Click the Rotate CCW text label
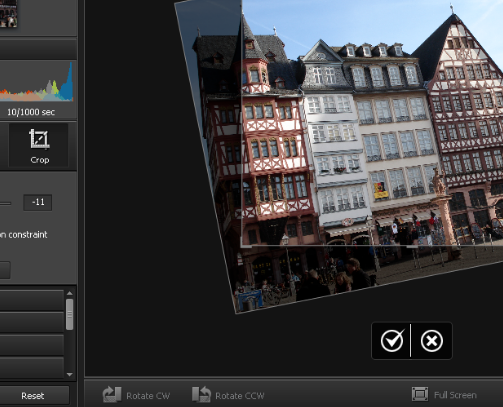Image resolution: width=503 pixels, height=407 pixels. (240, 396)
